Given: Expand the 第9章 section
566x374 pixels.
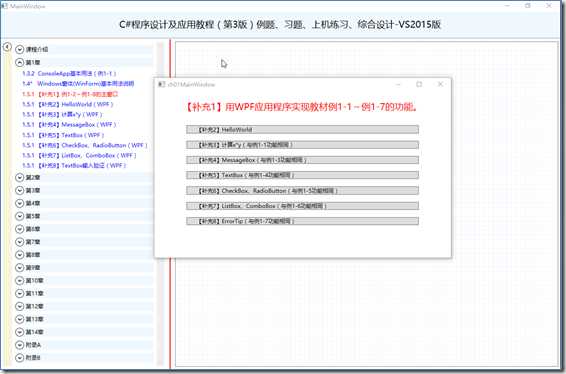Looking at the screenshot, I should pos(19,268).
